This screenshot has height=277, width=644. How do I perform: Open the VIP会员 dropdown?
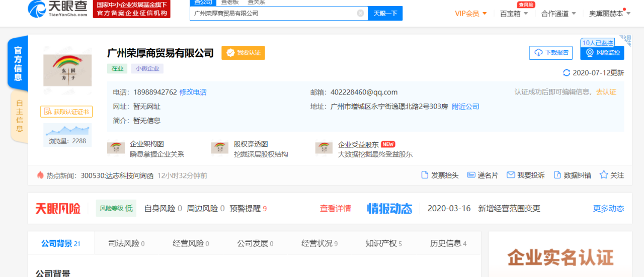pyautogui.click(x=471, y=14)
